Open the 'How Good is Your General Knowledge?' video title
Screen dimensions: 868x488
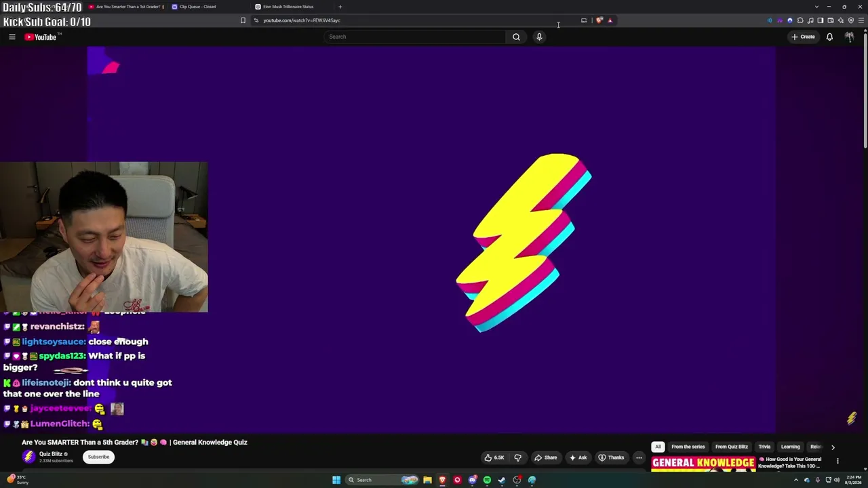click(789, 462)
